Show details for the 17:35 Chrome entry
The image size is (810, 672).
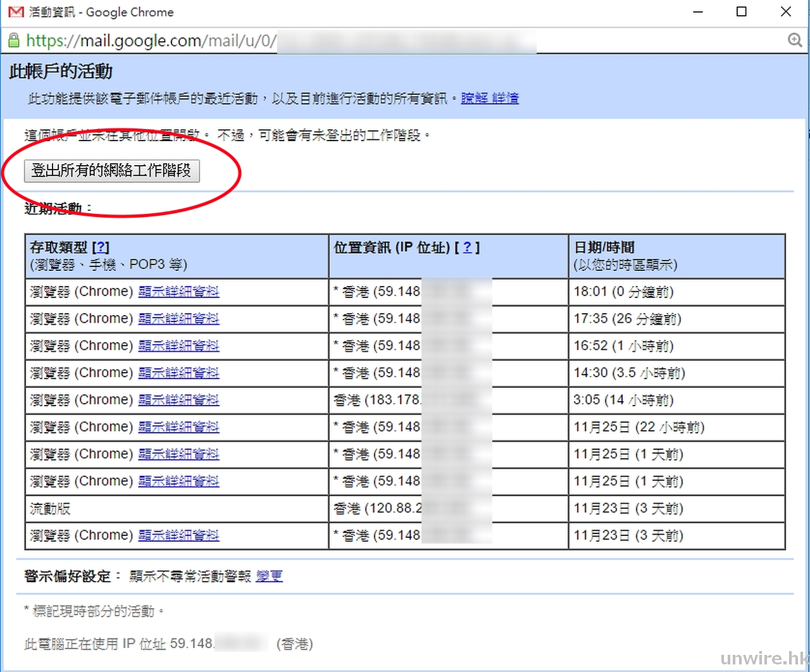click(x=178, y=319)
